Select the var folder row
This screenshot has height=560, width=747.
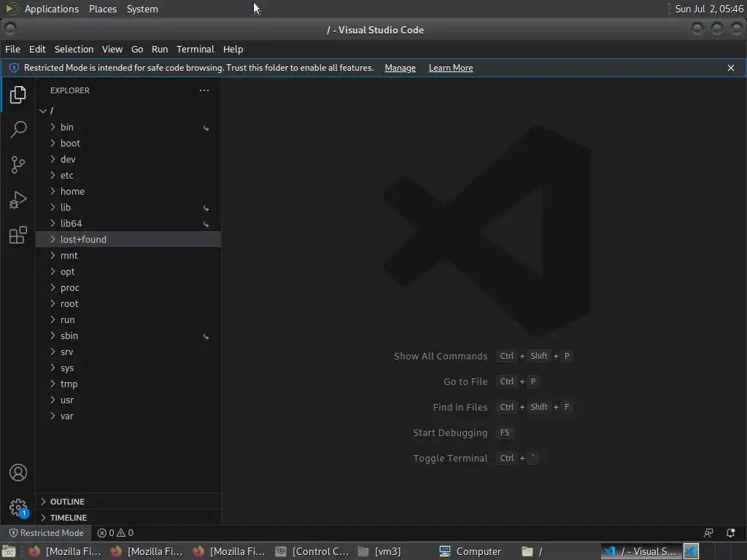click(128, 416)
